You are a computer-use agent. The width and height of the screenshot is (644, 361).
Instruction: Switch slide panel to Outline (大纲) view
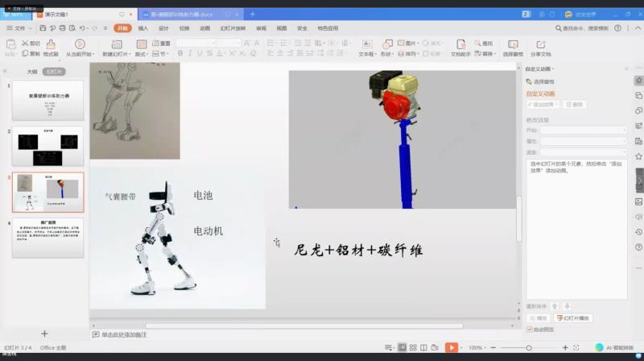coord(32,72)
